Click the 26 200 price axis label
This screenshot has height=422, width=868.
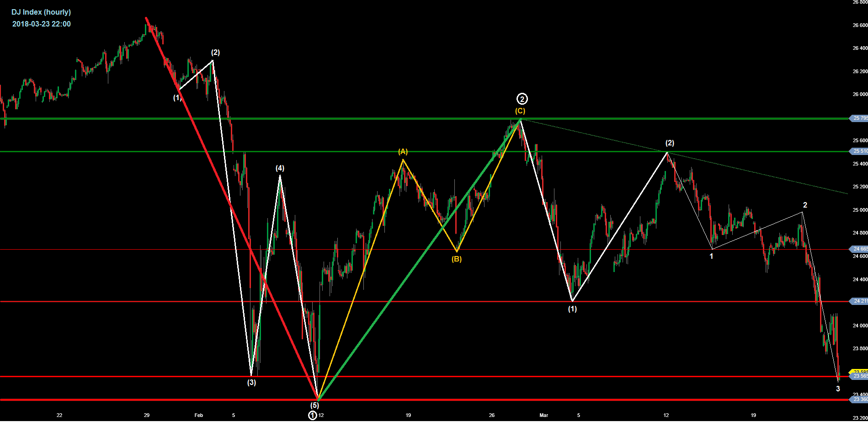(860, 71)
